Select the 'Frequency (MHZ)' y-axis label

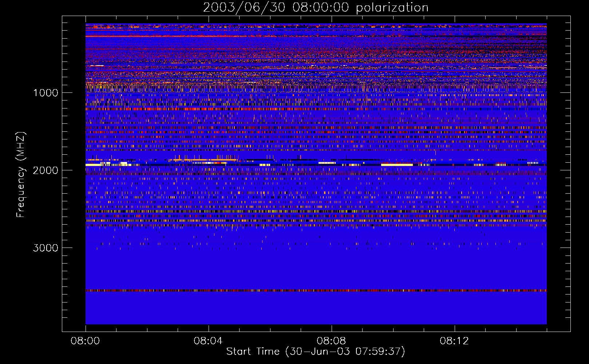(x=21, y=175)
